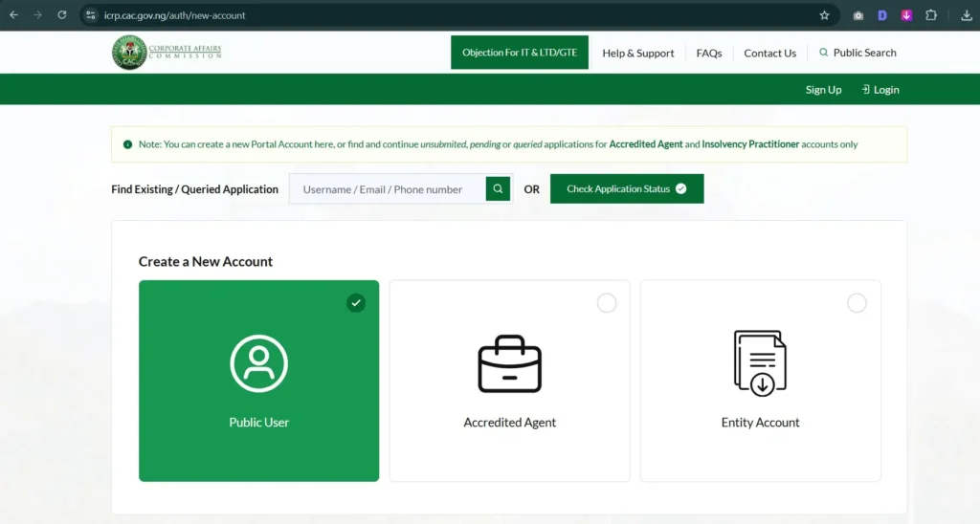This screenshot has height=524, width=980.
Task: Reload the page with refresh icon
Action: [62, 15]
